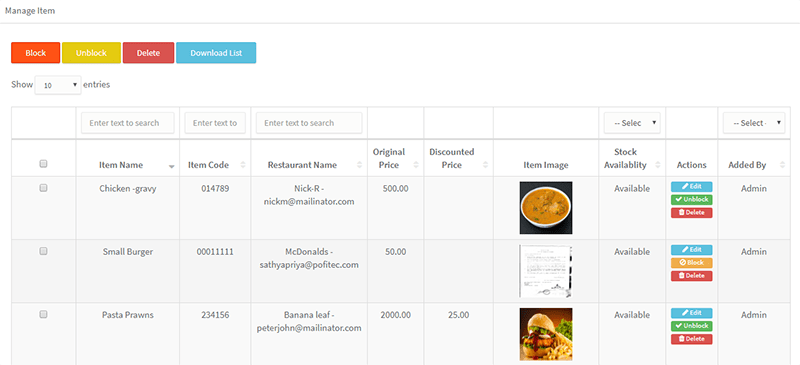This screenshot has width=800, height=365.
Task: Toggle the select-all checkbox in header
Action: pos(43,164)
